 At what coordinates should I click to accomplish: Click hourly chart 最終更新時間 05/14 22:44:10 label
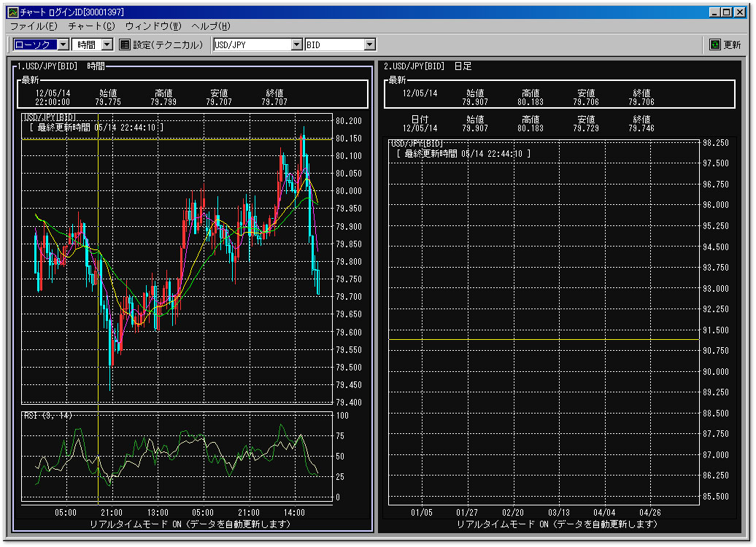click(x=96, y=128)
